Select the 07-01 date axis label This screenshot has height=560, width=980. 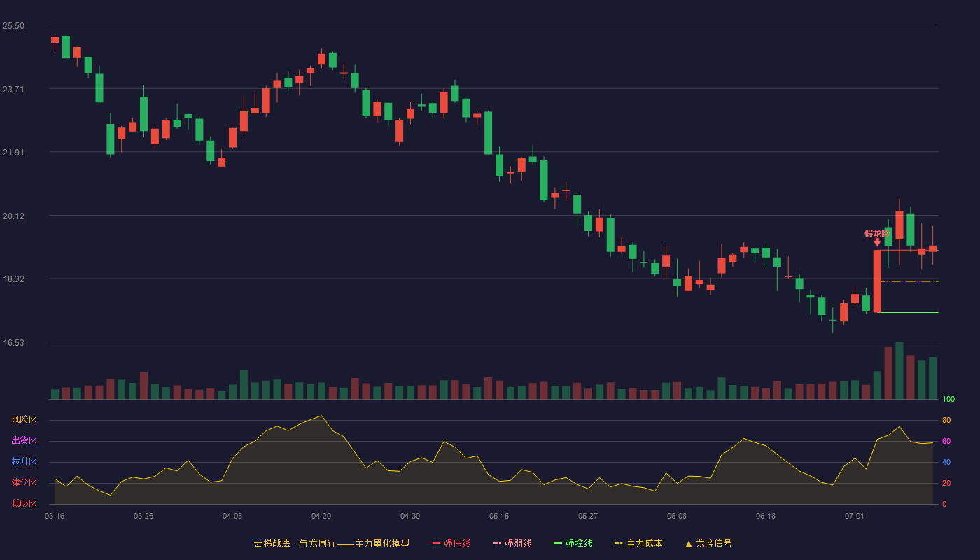pyautogui.click(x=855, y=516)
